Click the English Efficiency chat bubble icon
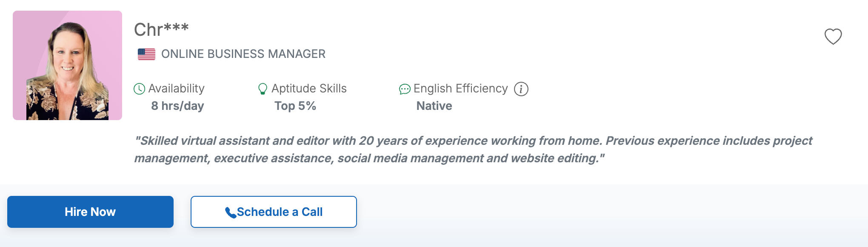This screenshot has height=247, width=868. tap(404, 89)
